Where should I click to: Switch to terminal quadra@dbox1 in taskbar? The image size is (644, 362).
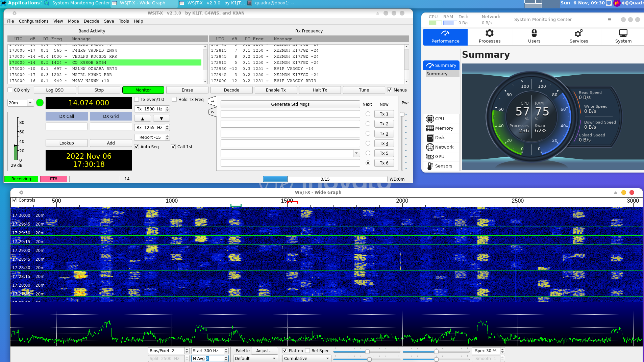click(x=271, y=3)
